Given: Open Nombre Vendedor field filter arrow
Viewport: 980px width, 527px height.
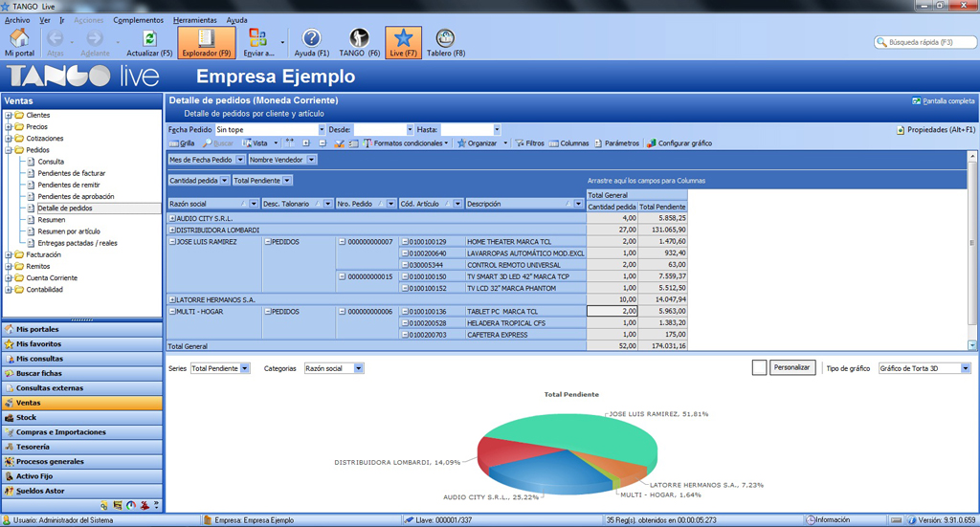Looking at the screenshot, I should pos(311,160).
